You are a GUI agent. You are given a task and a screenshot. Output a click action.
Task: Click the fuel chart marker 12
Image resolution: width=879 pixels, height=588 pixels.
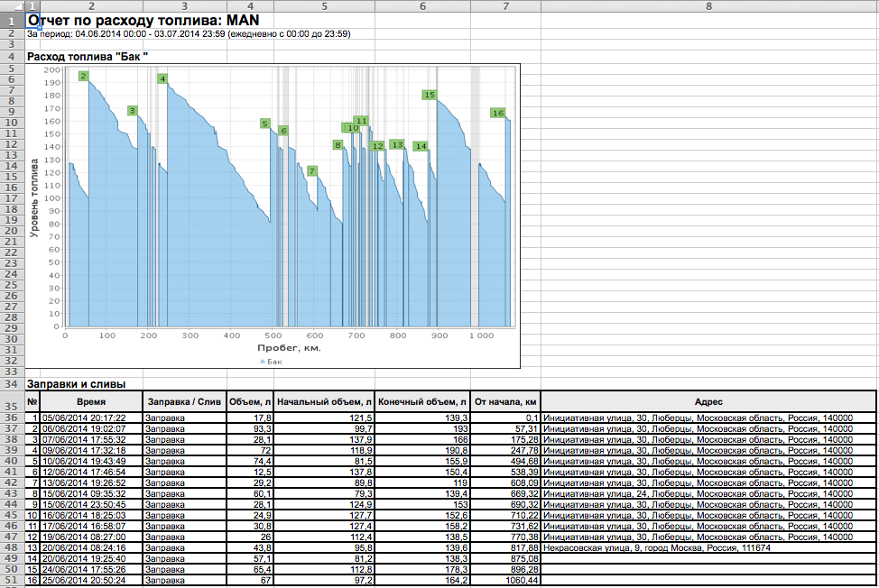tap(378, 146)
